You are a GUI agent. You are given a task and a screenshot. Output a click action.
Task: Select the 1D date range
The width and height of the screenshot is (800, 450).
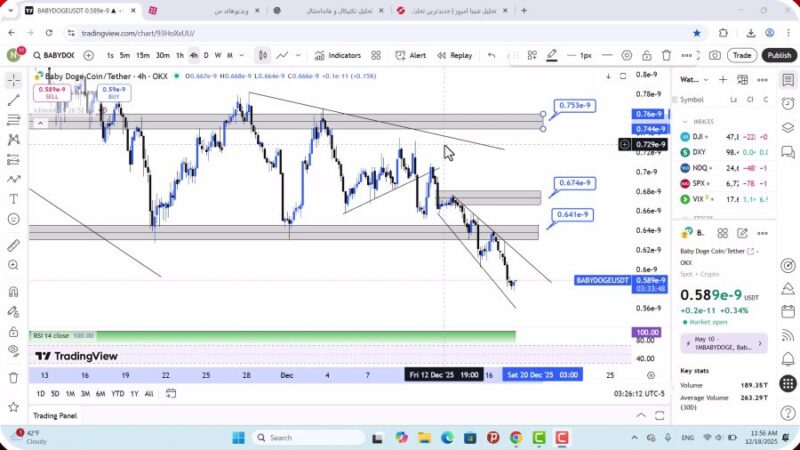(x=40, y=394)
